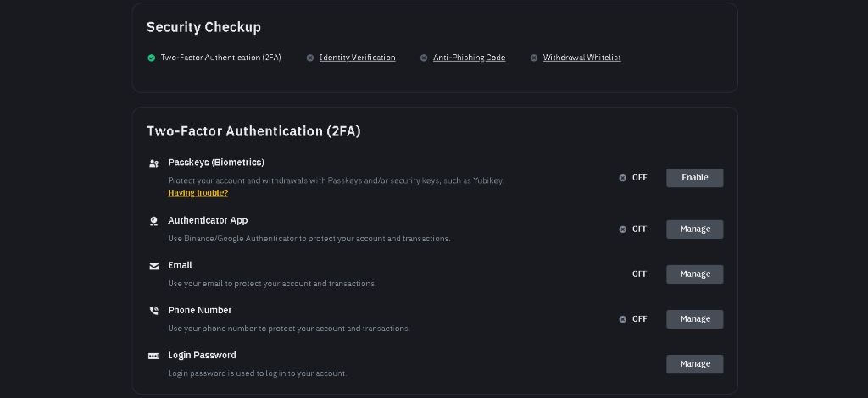
Task: Click the OFF status icon for Passkeys
Action: 623,178
